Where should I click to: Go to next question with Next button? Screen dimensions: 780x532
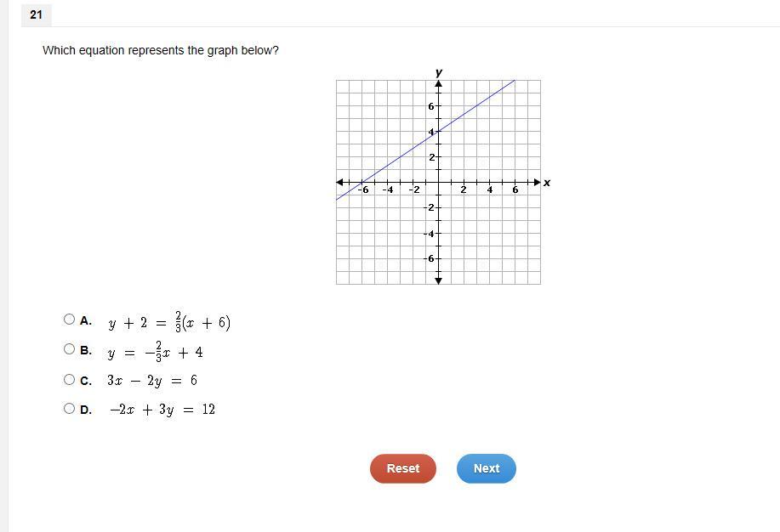(487, 468)
